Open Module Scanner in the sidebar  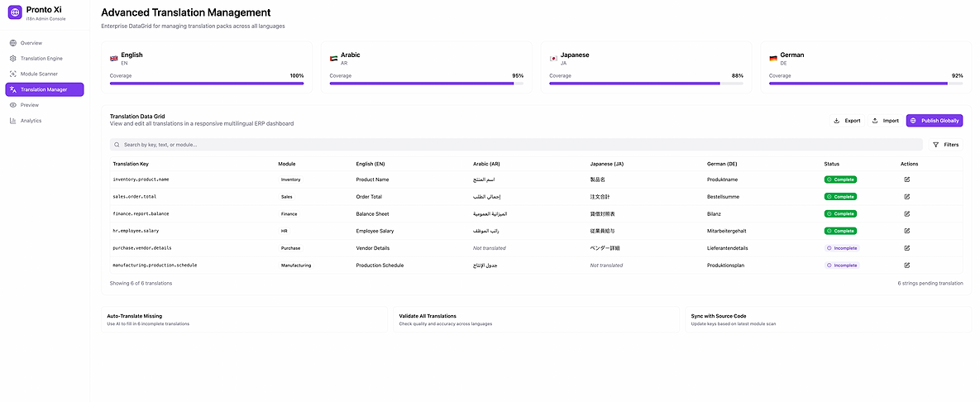point(45,74)
